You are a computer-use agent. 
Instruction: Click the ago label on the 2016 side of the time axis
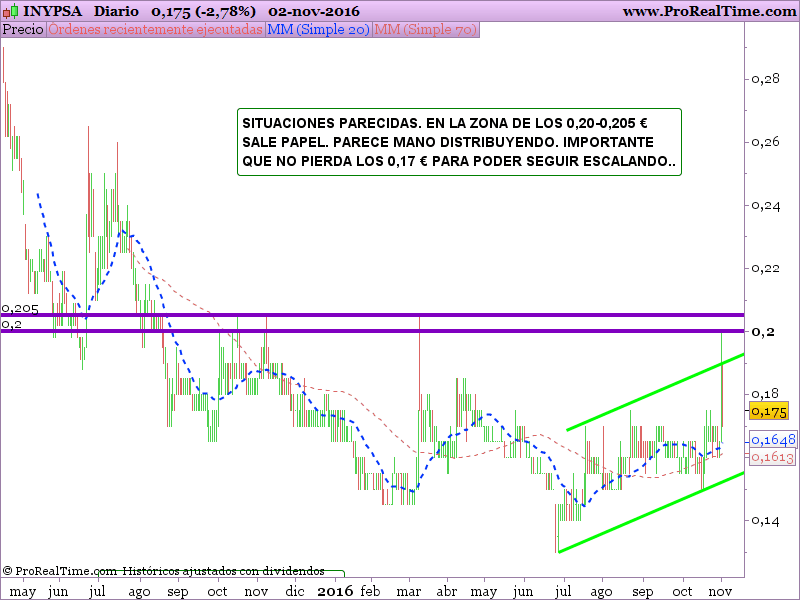click(x=602, y=592)
